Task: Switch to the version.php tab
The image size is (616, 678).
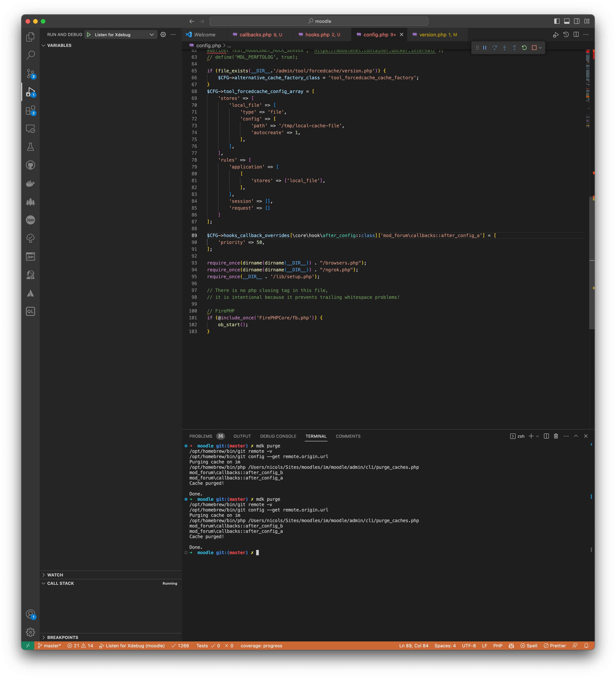Action: coord(438,35)
